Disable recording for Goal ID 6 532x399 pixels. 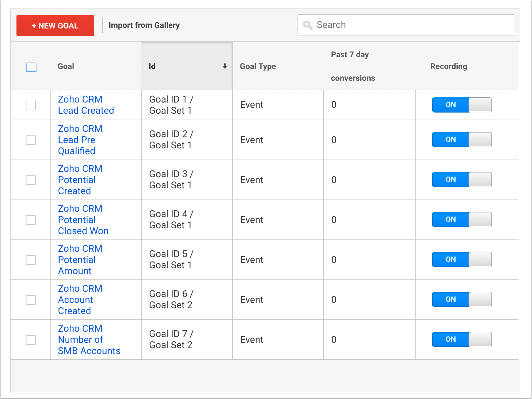(x=461, y=299)
